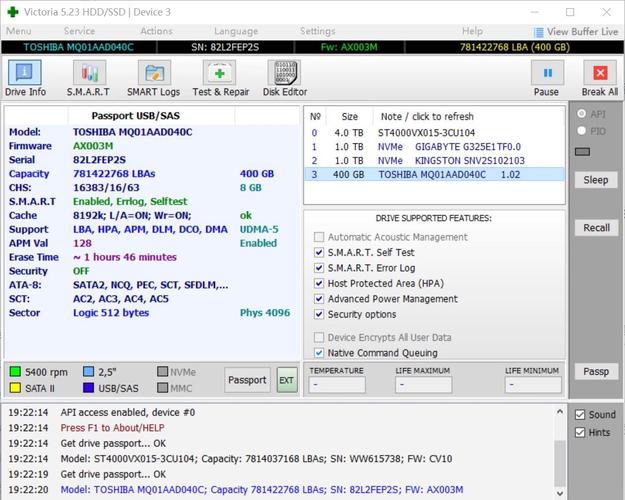Open the Language menu
Viewport: 625px width, 500px height.
(x=235, y=31)
